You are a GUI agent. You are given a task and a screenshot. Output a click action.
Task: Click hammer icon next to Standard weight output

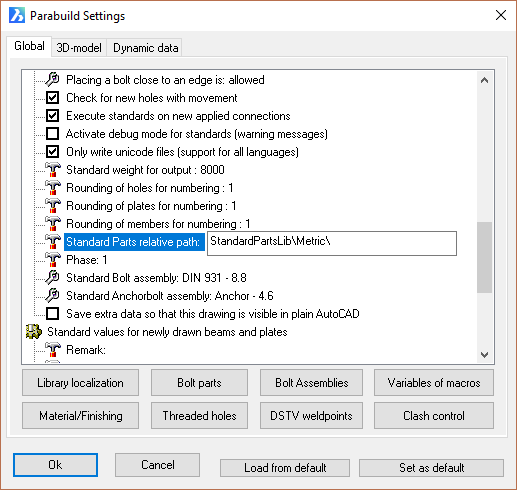coord(53,170)
